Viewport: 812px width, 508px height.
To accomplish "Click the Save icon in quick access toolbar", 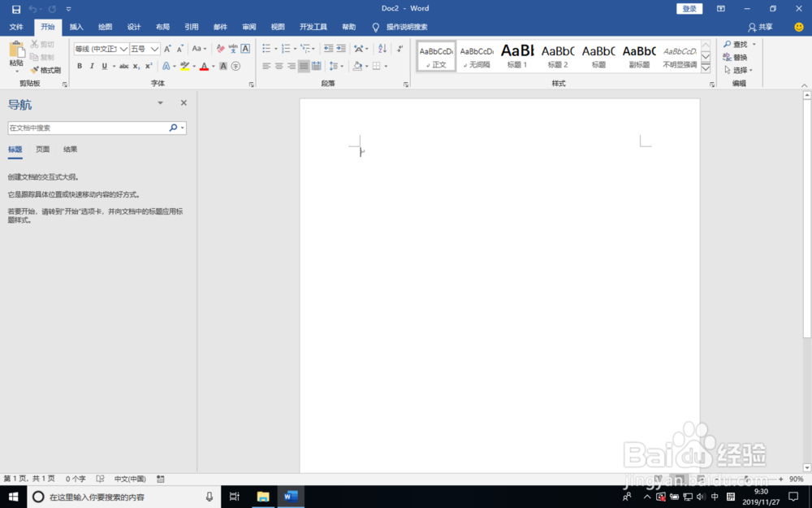I will [x=16, y=9].
